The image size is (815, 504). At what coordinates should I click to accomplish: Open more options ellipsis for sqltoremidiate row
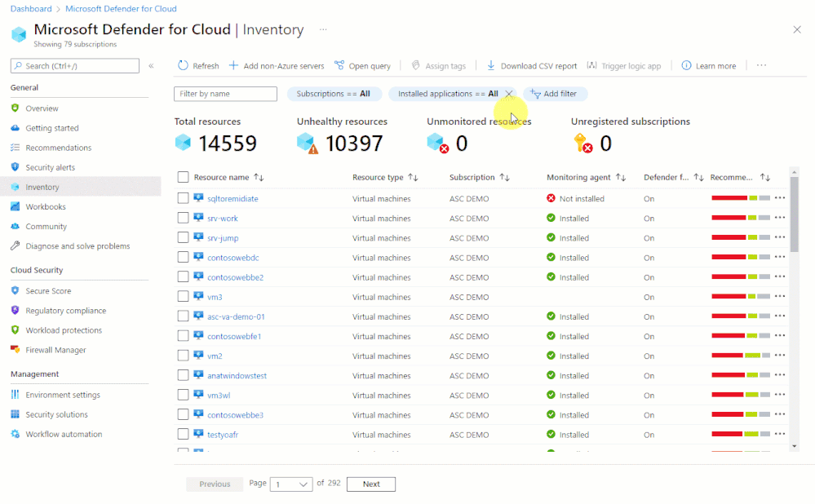click(780, 198)
